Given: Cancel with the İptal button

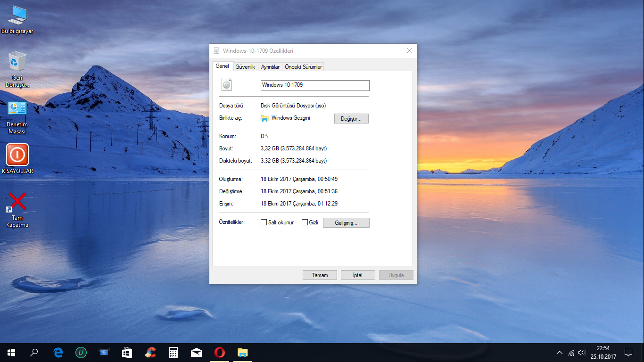Looking at the screenshot, I should coord(358,275).
